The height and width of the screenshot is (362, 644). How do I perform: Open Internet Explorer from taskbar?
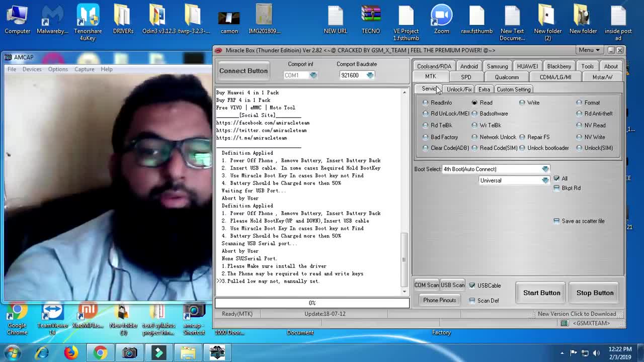[42, 353]
